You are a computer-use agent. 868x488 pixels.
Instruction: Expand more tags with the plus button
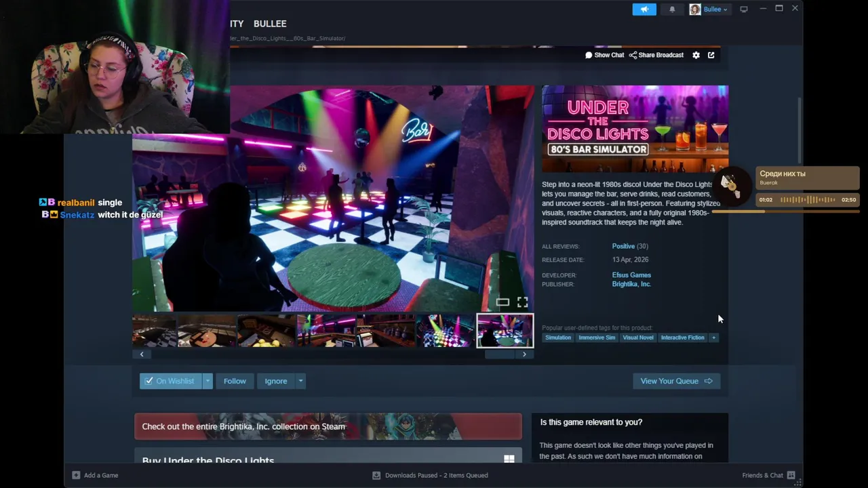coord(713,338)
